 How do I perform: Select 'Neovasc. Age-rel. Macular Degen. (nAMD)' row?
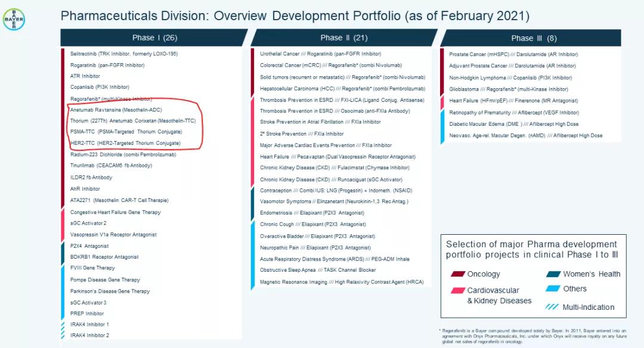(526, 135)
